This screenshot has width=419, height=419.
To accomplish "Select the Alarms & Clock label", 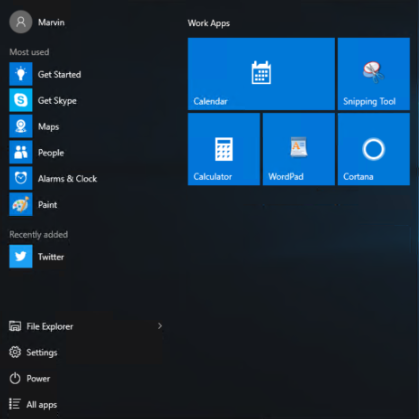I will (x=67, y=179).
